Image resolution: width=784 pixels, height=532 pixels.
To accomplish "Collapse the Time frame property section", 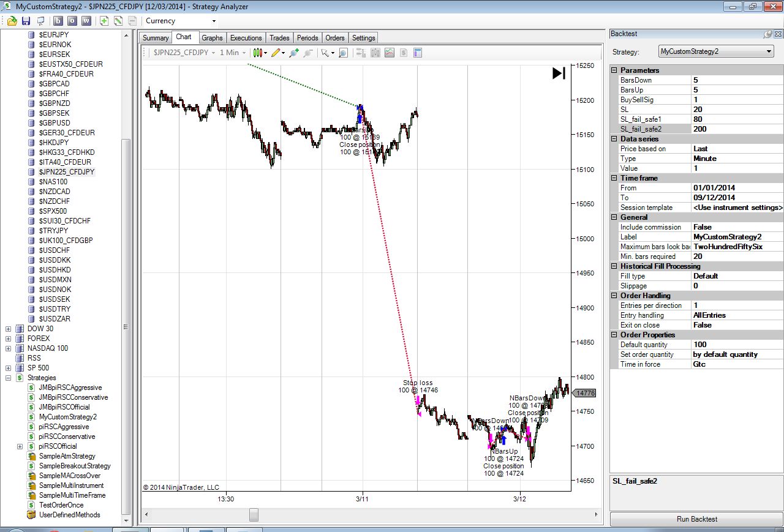I will [614, 178].
